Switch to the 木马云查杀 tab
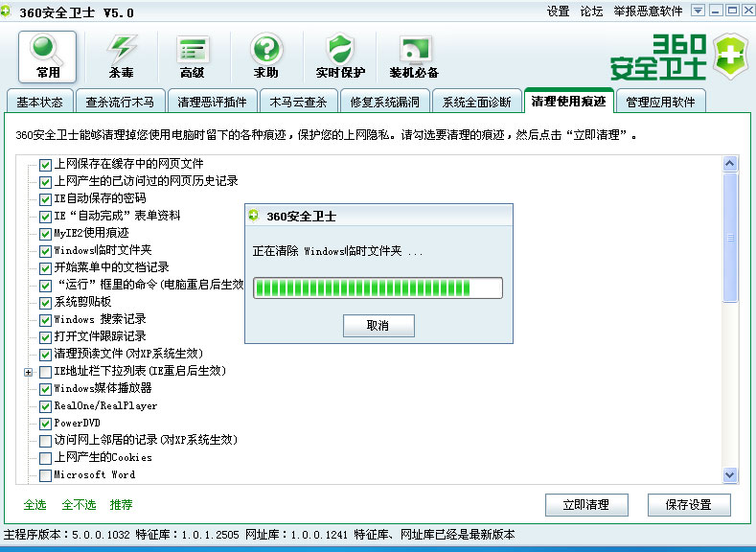 coord(298,102)
